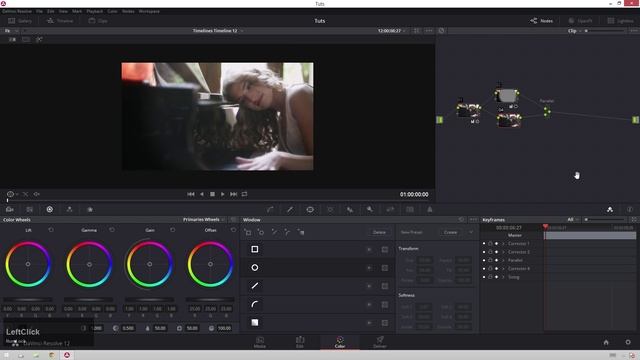Add a gradient window shape
Screen dimensions: 640x360
[x=301, y=232]
